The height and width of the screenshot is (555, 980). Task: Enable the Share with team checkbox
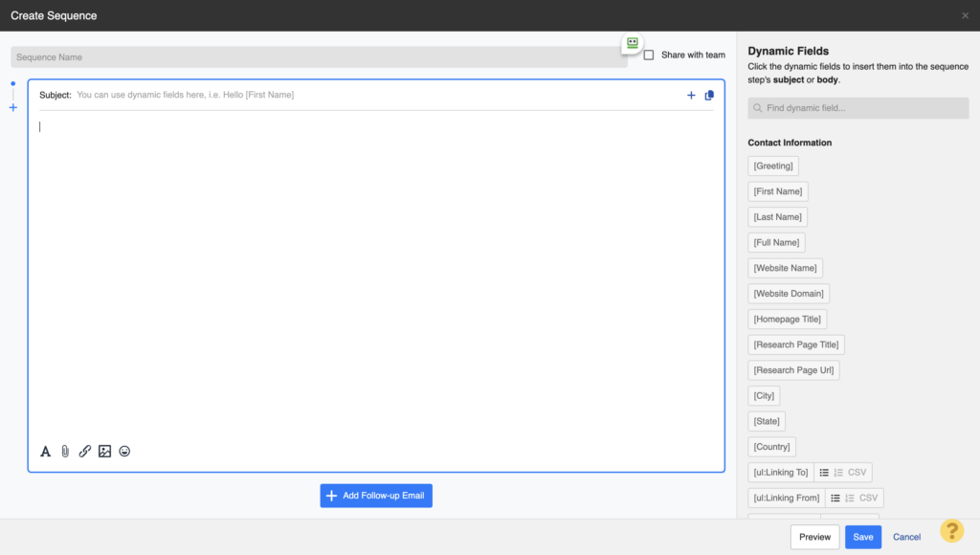point(649,55)
